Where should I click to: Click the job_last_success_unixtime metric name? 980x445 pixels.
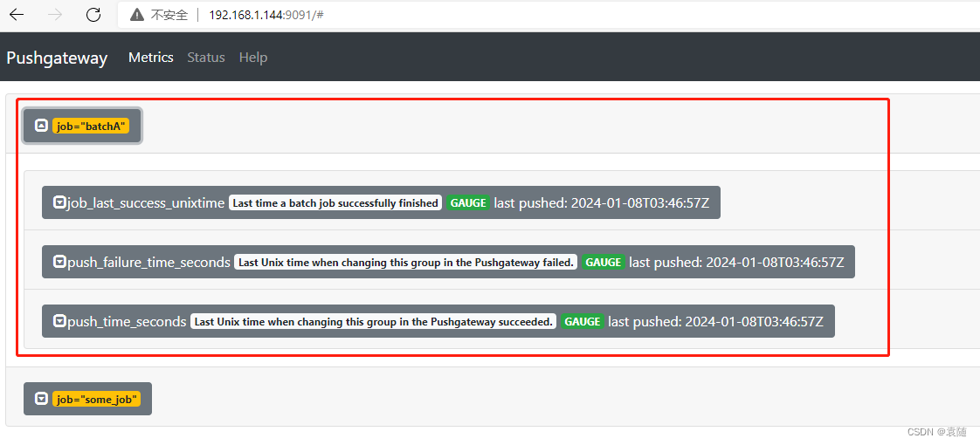pyautogui.click(x=146, y=202)
